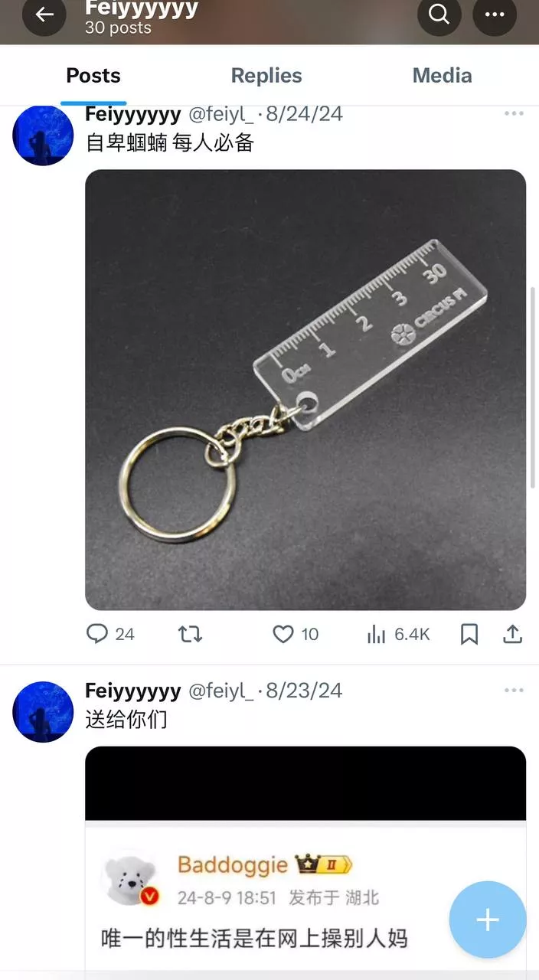This screenshot has width=539, height=980.
Task: Open the keychain ruler photo
Action: [305, 390]
